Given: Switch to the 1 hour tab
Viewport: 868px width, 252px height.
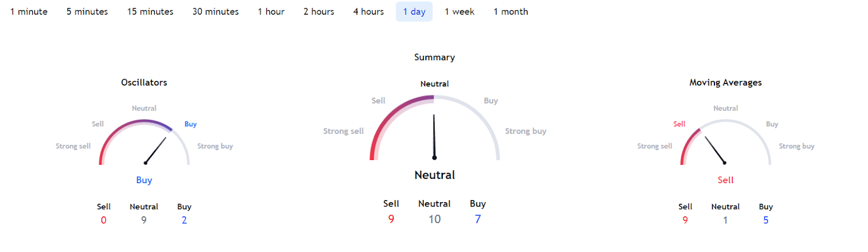Looking at the screenshot, I should [271, 11].
